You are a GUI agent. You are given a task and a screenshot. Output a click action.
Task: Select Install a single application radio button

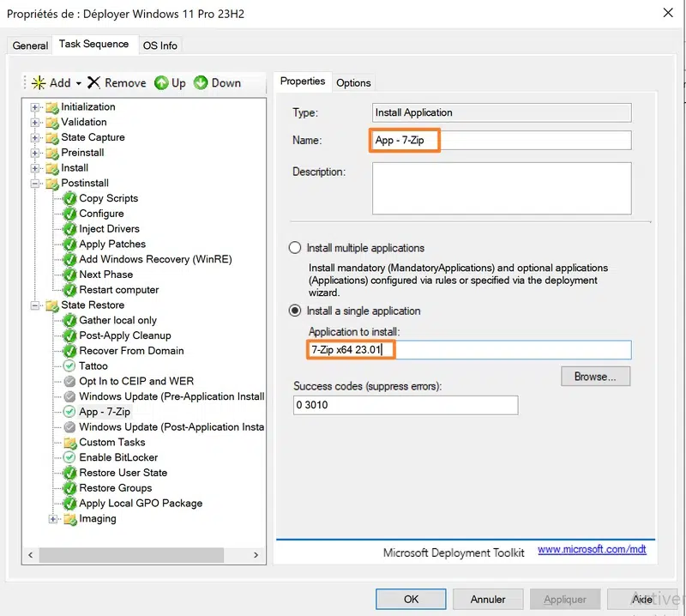pos(296,311)
